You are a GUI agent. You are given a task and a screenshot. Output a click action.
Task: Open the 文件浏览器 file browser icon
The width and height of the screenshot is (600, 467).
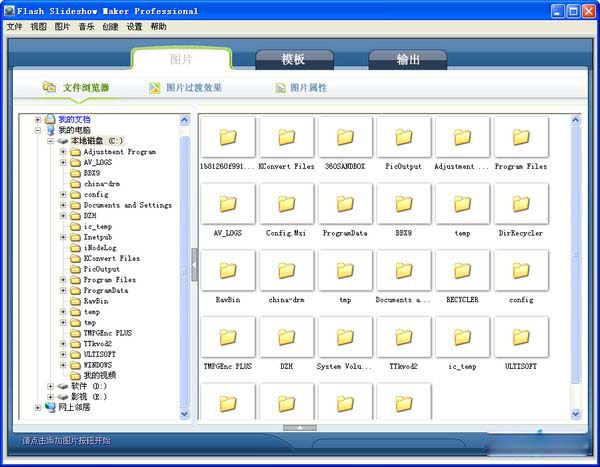49,88
